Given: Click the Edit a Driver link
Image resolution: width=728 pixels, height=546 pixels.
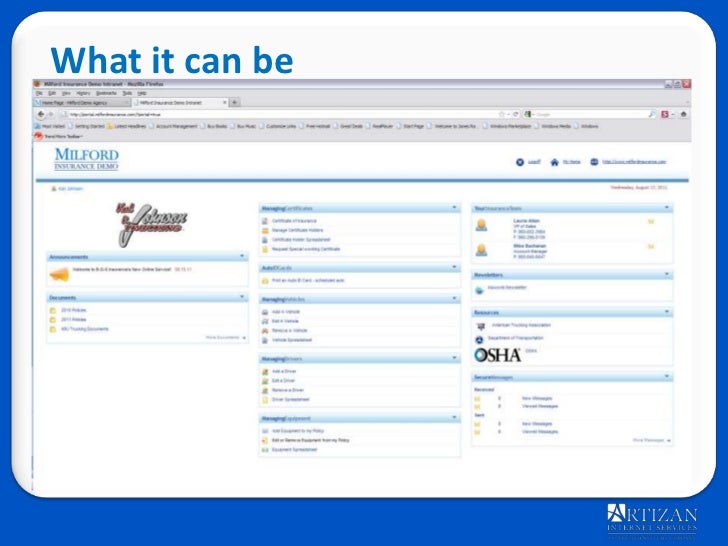Looking at the screenshot, I should (283, 381).
